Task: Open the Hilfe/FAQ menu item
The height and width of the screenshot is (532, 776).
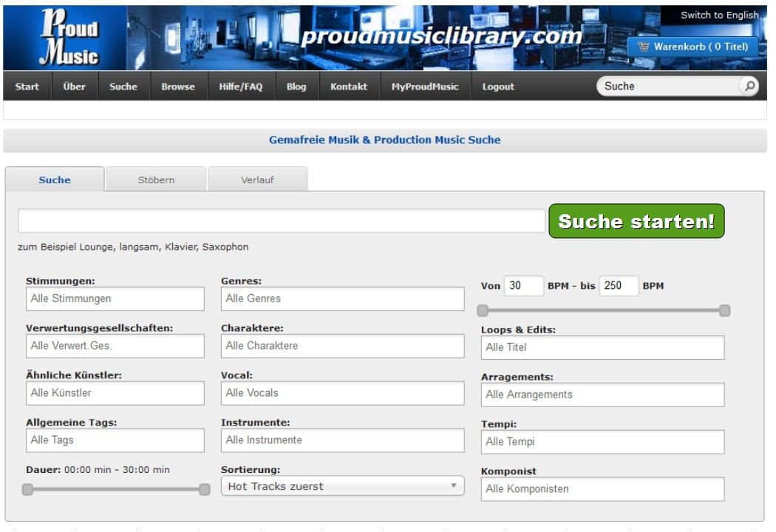Action: [x=241, y=86]
